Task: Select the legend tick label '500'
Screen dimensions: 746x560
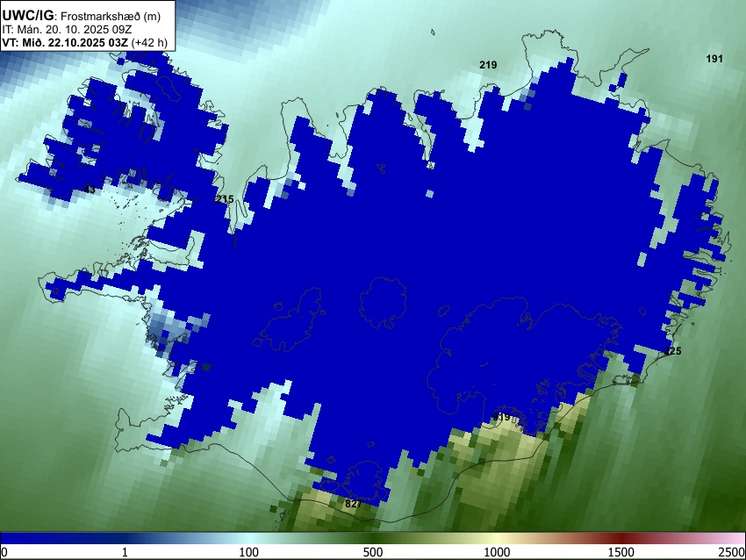Action: coord(373,552)
